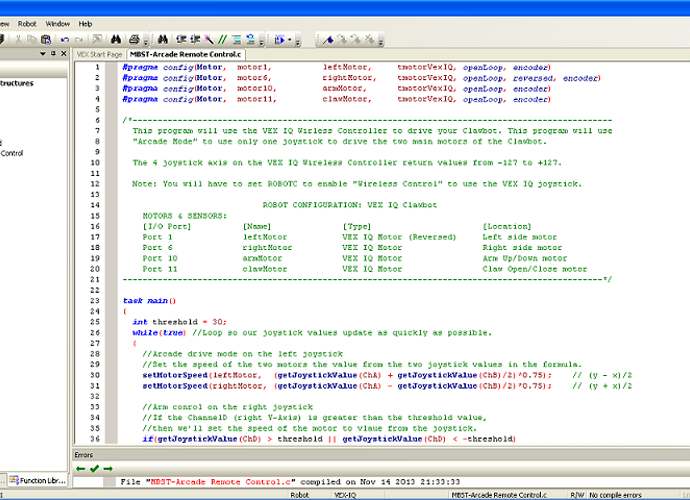Decrease indent of selected code
690x500 pixels.
195,40
